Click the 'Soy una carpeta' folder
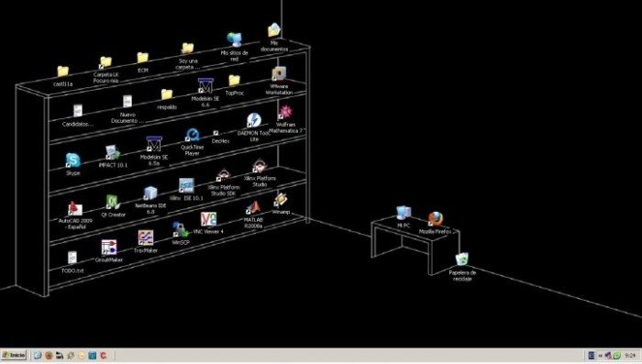This screenshot has height=364, width=642. click(x=187, y=49)
